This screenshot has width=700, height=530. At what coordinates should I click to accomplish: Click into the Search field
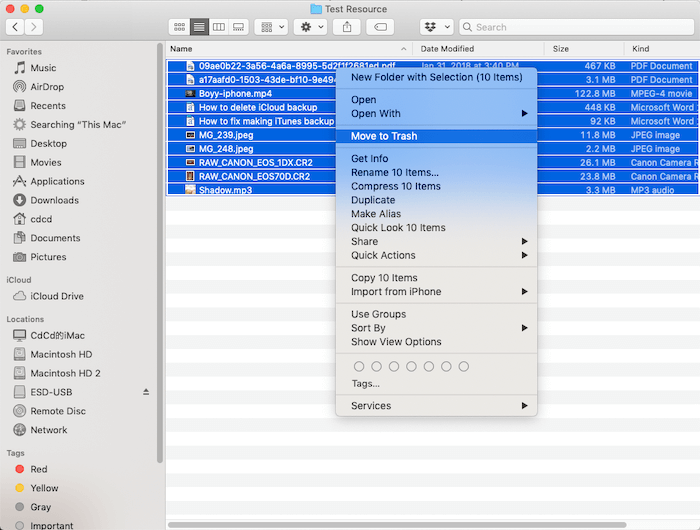(576, 27)
